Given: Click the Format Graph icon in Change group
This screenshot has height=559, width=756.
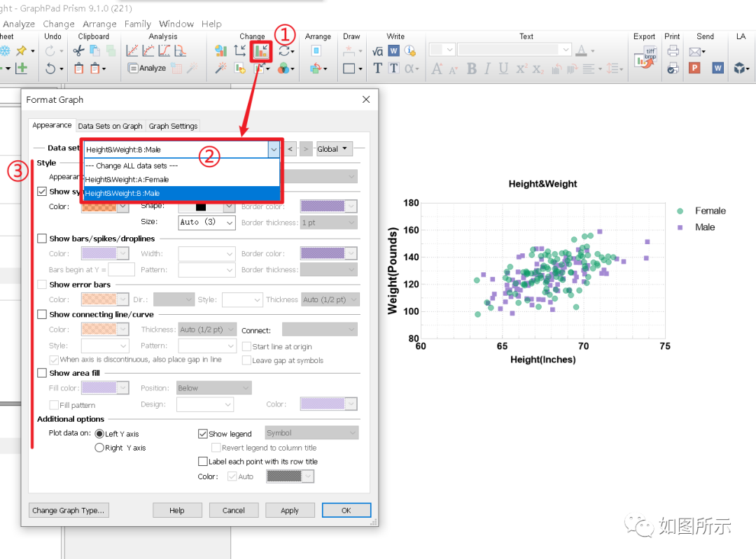Looking at the screenshot, I should [x=261, y=50].
